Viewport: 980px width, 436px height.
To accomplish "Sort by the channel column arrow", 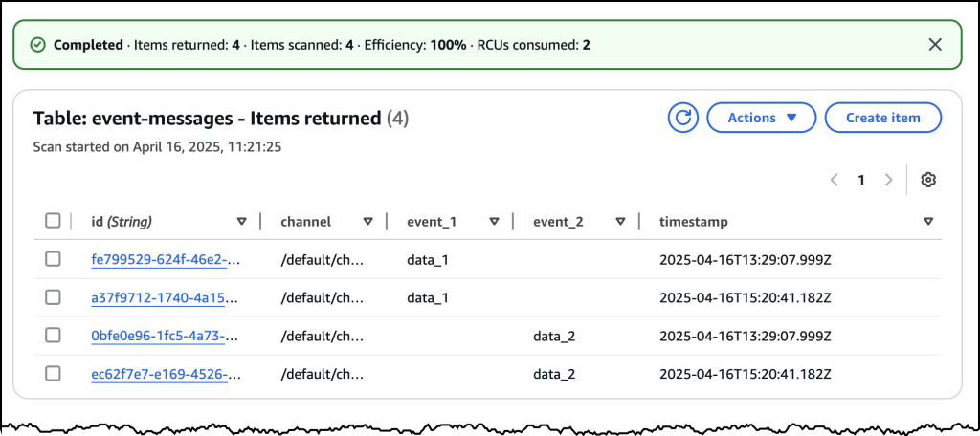I will [x=367, y=222].
